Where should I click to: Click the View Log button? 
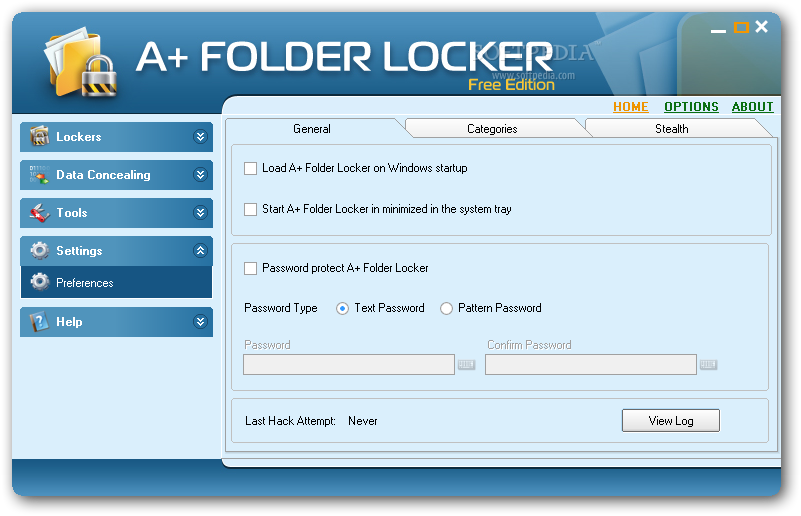[671, 420]
